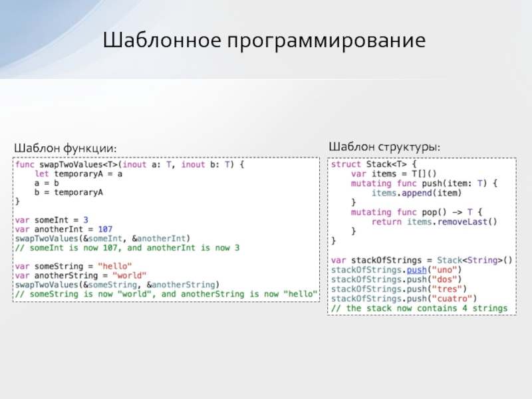The width and height of the screenshot is (532, 399).
Task: Click the line "func swapTwoValues<T>(inout a: T, inout b: T) {"
Action: click(x=130, y=164)
